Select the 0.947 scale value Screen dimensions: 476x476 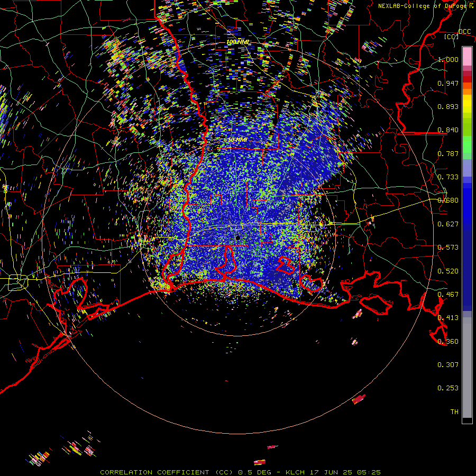coord(448,83)
